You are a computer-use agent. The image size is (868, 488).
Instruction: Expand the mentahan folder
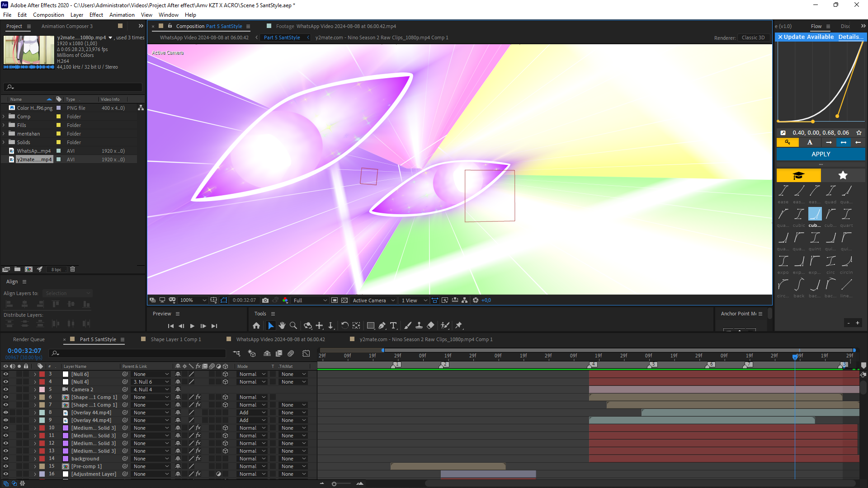point(4,134)
